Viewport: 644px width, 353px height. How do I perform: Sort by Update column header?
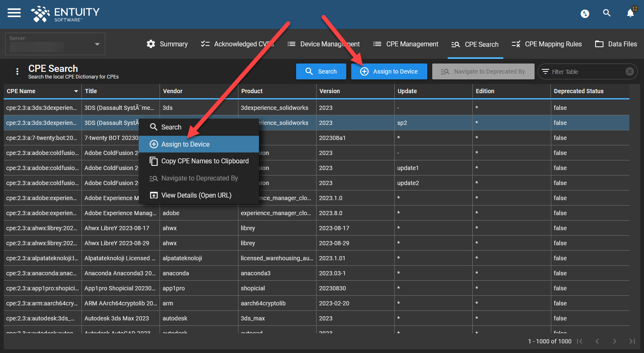pos(434,91)
